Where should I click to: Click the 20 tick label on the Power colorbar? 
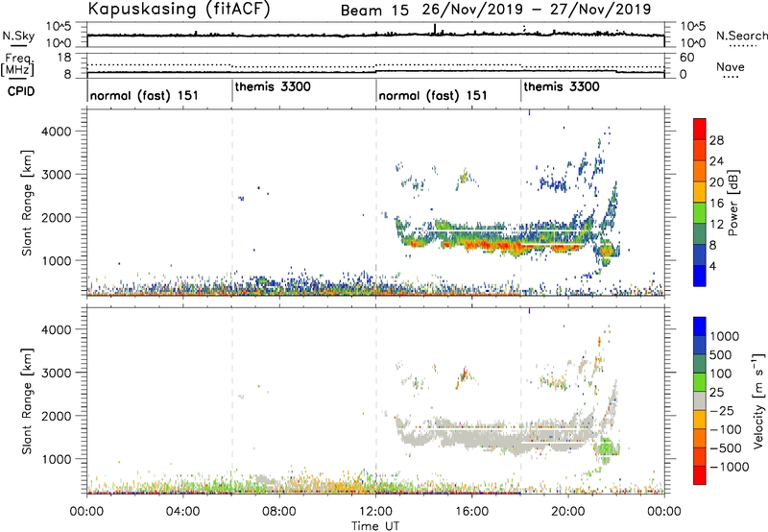(x=716, y=182)
